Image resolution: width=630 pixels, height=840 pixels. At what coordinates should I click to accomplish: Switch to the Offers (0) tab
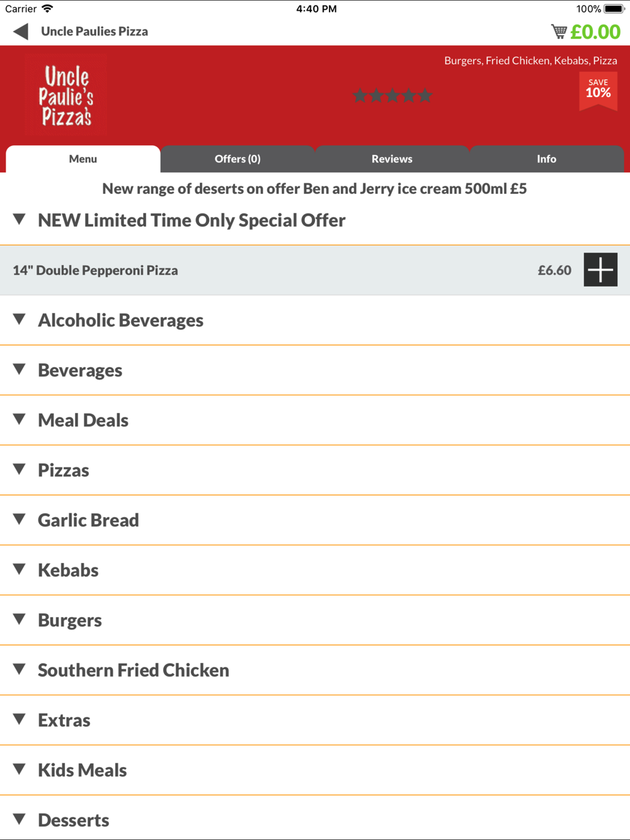click(x=238, y=159)
